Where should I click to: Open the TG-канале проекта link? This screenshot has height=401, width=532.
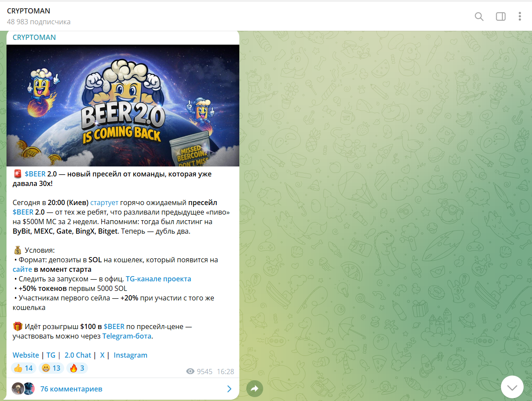(159, 279)
